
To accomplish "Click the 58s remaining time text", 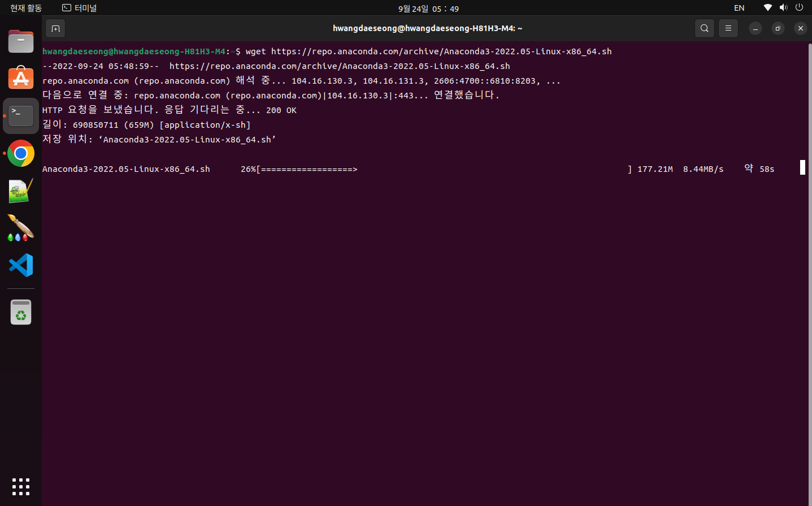I will point(767,169).
